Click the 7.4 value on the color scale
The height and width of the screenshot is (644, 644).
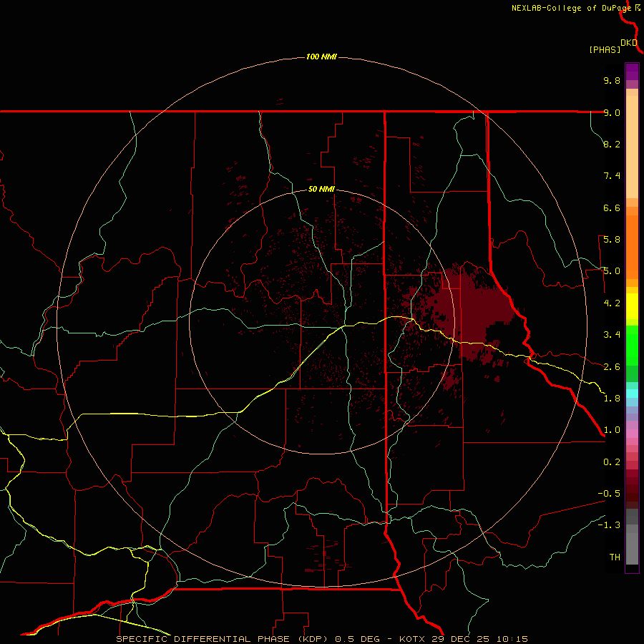point(612,176)
